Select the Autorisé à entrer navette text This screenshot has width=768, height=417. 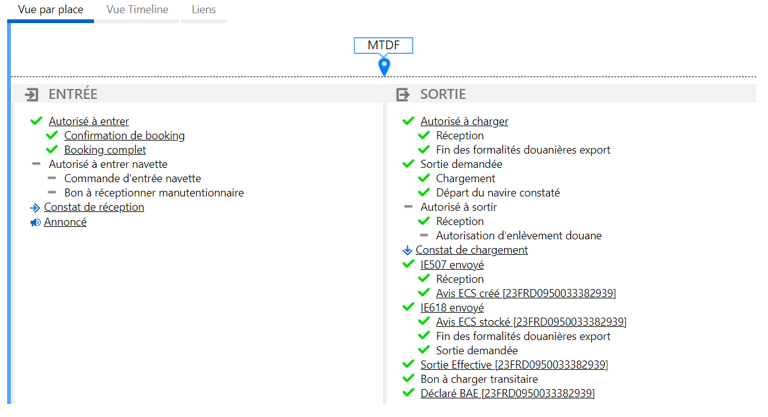[x=108, y=164]
